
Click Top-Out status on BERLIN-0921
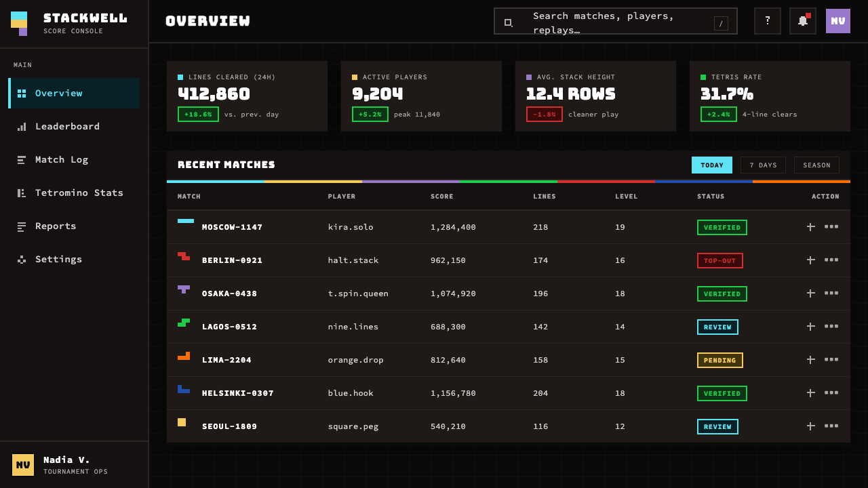(x=720, y=260)
